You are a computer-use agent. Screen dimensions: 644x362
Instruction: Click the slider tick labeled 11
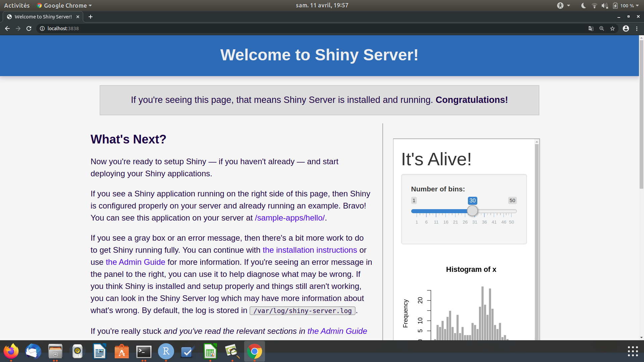(x=436, y=222)
